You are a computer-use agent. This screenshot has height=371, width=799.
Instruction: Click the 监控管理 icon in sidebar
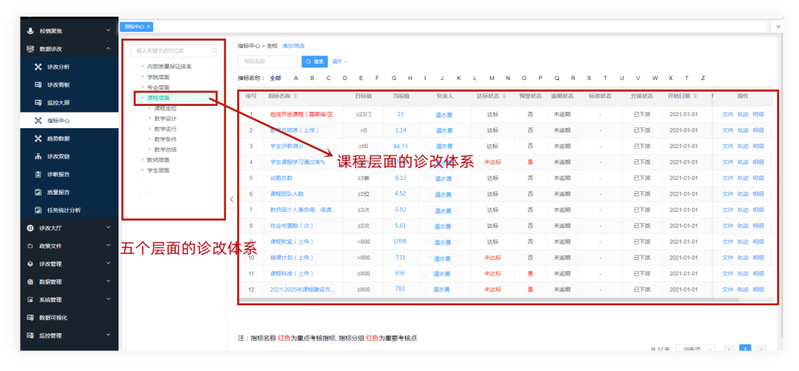point(30,335)
